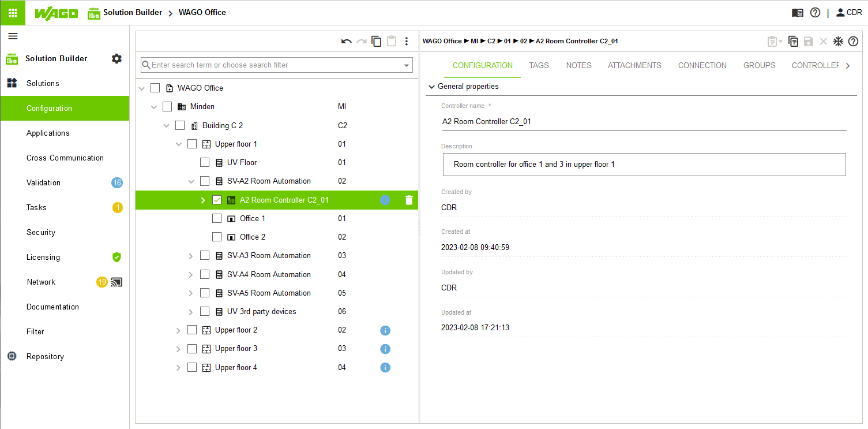The image size is (868, 429).
Task: Open the search filter dropdown arrow
Action: [407, 65]
